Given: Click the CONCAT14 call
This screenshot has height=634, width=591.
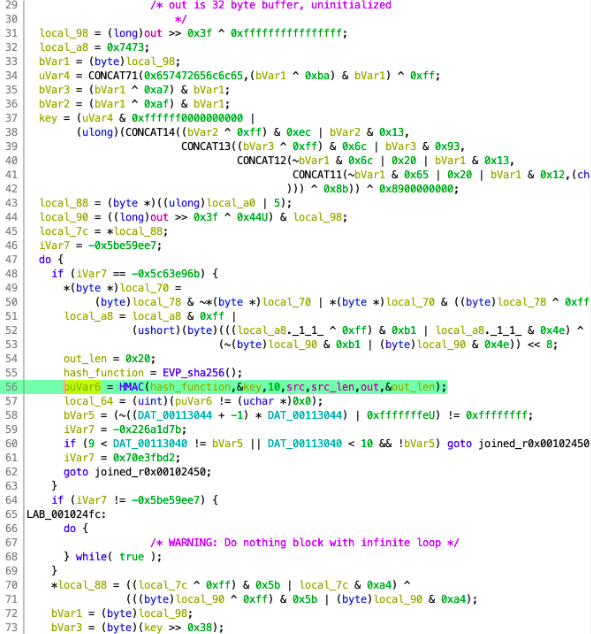Looking at the screenshot, I should point(150,132).
